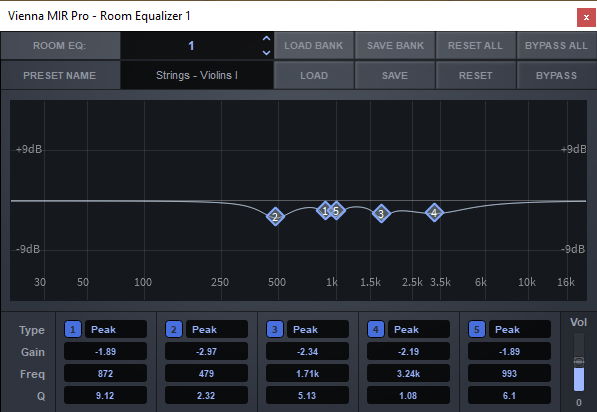Bypass the current Room EQ
The width and height of the screenshot is (597, 412).
click(x=556, y=75)
